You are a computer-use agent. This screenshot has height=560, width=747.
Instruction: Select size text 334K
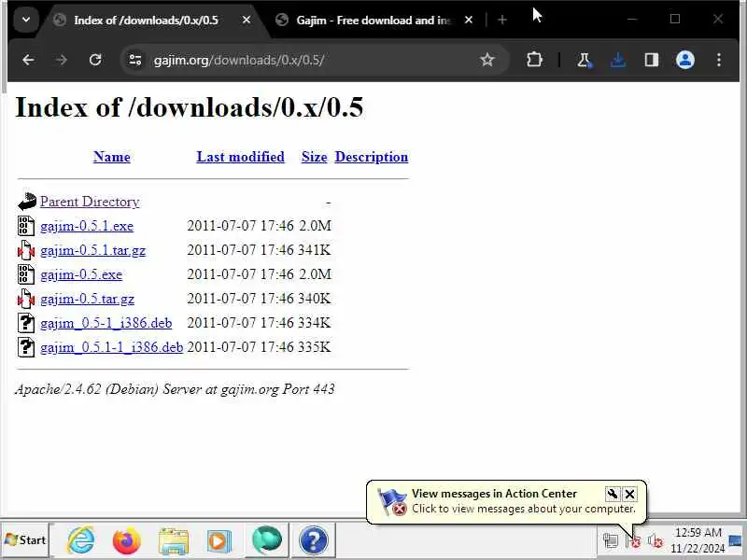pos(315,323)
